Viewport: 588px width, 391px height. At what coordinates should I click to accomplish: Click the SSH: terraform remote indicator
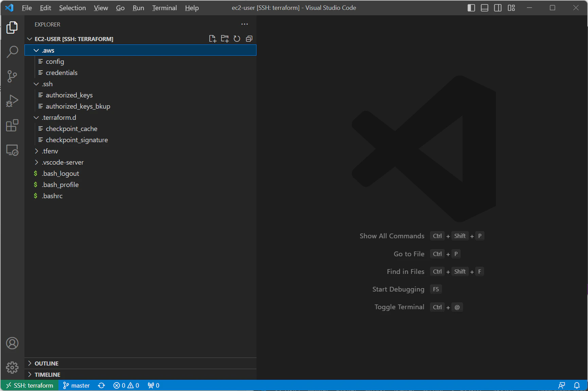(x=30, y=385)
